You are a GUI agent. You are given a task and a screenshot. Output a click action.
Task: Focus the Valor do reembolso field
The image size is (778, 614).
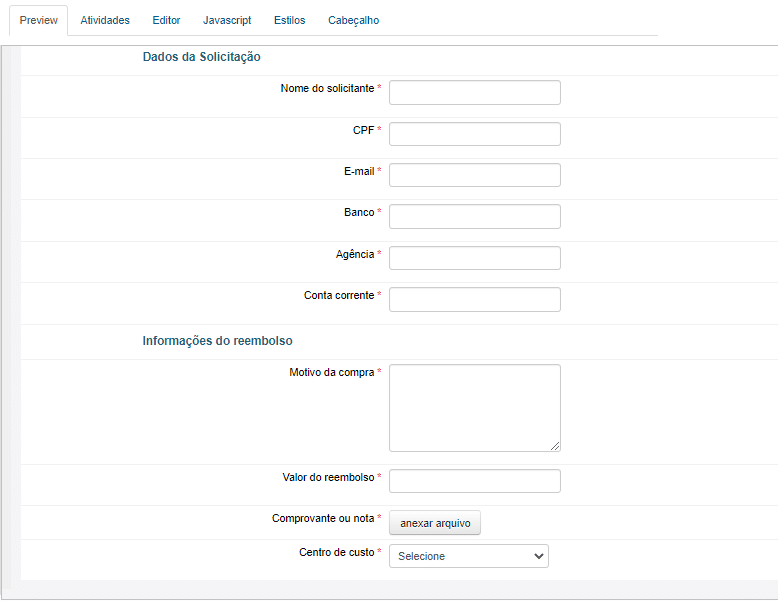coord(474,481)
